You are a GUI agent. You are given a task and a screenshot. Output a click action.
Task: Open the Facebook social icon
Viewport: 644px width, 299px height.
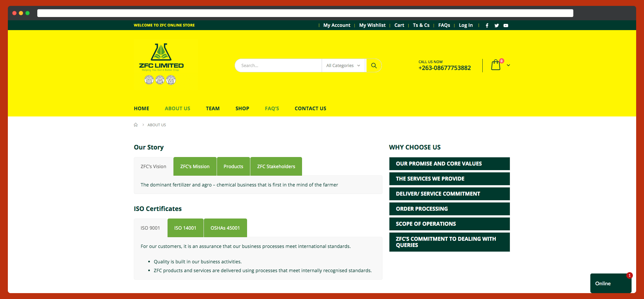point(487,26)
